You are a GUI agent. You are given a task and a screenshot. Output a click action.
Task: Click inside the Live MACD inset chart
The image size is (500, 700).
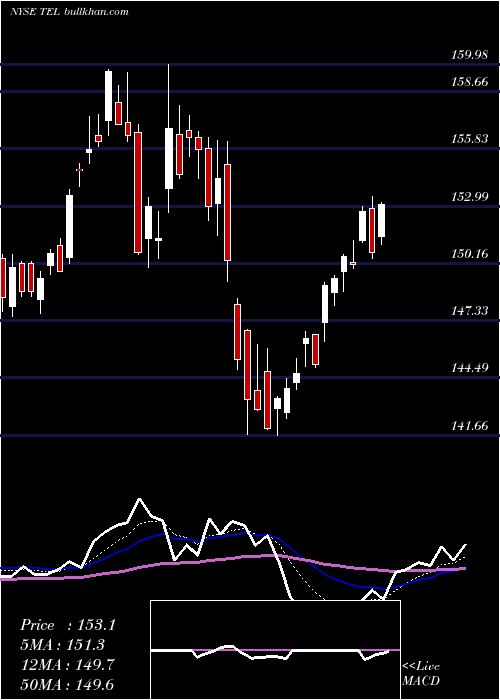[275, 650]
